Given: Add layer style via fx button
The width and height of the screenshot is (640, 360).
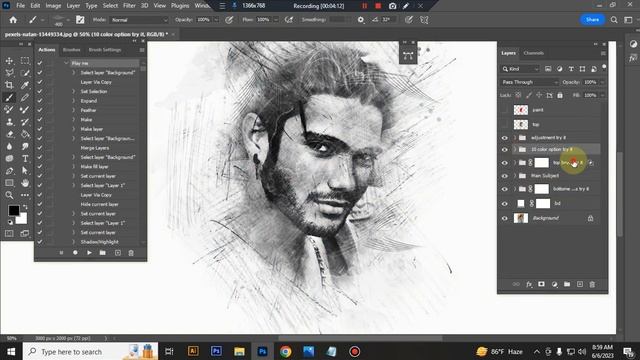Looking at the screenshot, I should [529, 284].
